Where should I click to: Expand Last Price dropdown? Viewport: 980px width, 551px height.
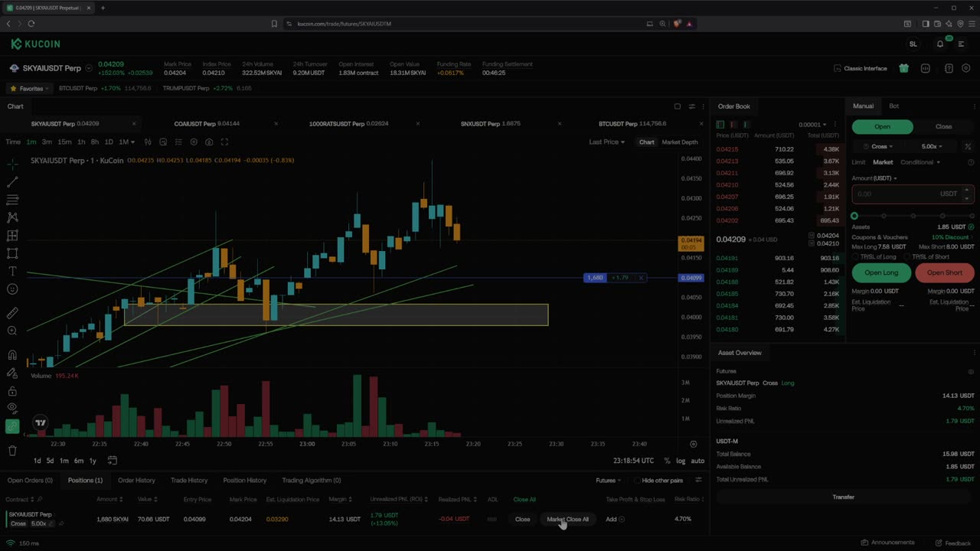(606, 142)
